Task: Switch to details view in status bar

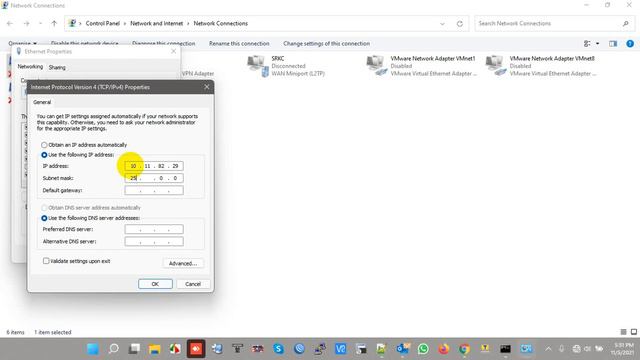Action: (x=623, y=332)
